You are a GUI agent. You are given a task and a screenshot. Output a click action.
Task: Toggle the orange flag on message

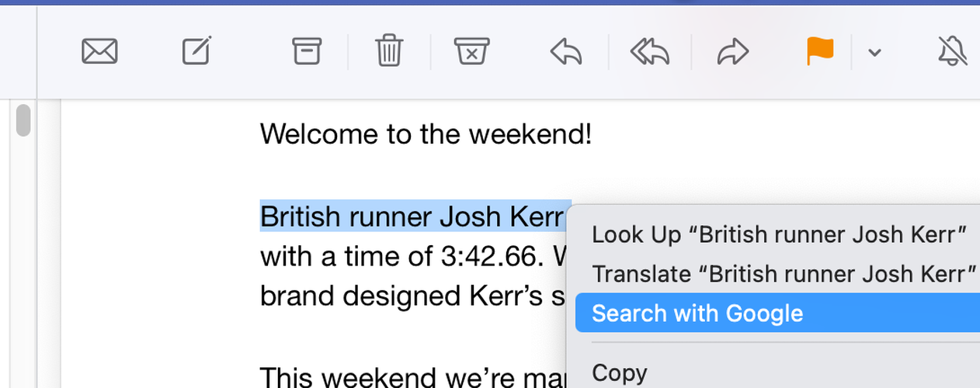819,52
